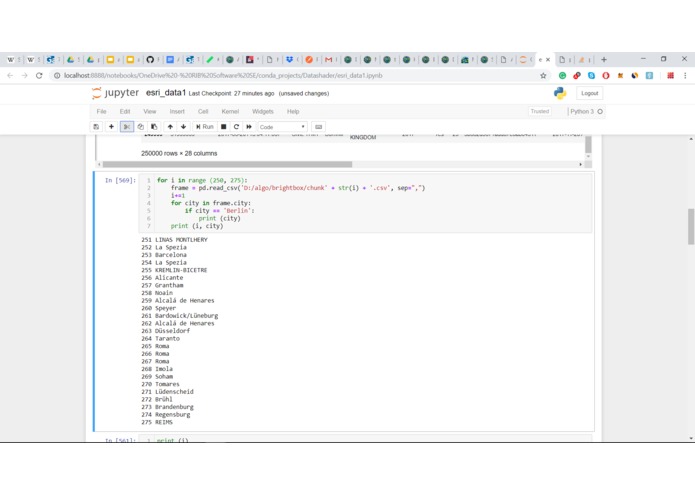Image resolution: width=695 pixels, height=494 pixels.
Task: Click the output area's right scroll arrow
Action: point(581,164)
